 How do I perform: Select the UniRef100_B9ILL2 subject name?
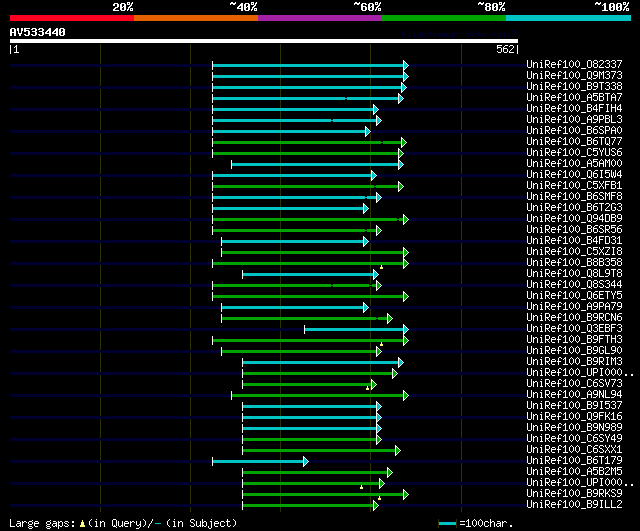574,505
